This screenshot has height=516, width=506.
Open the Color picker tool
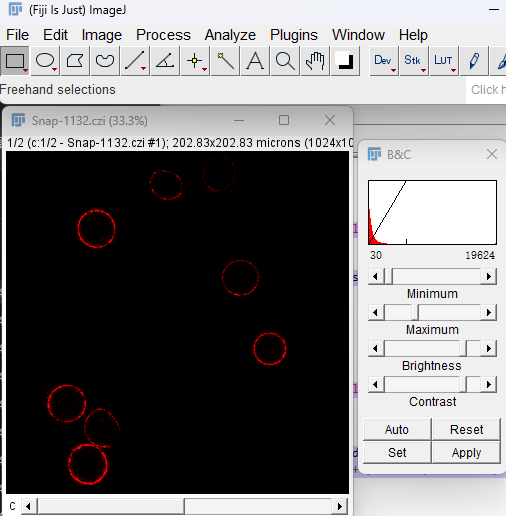pyautogui.click(x=345, y=61)
